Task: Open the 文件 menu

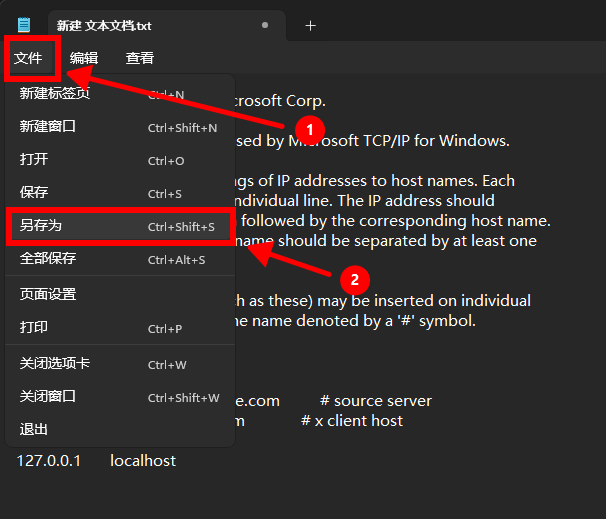Action: coord(28,58)
